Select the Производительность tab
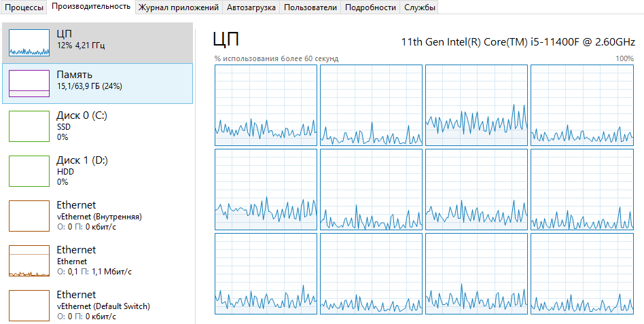 [91, 7]
